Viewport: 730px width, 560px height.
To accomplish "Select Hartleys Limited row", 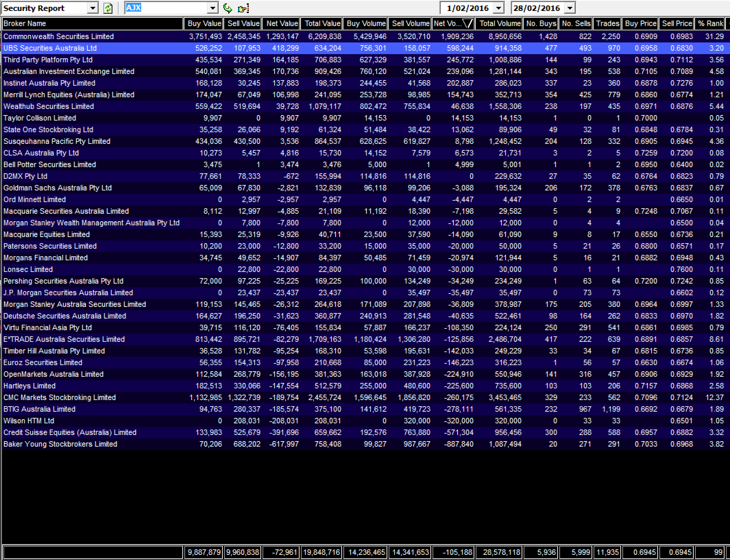I will (366, 386).
